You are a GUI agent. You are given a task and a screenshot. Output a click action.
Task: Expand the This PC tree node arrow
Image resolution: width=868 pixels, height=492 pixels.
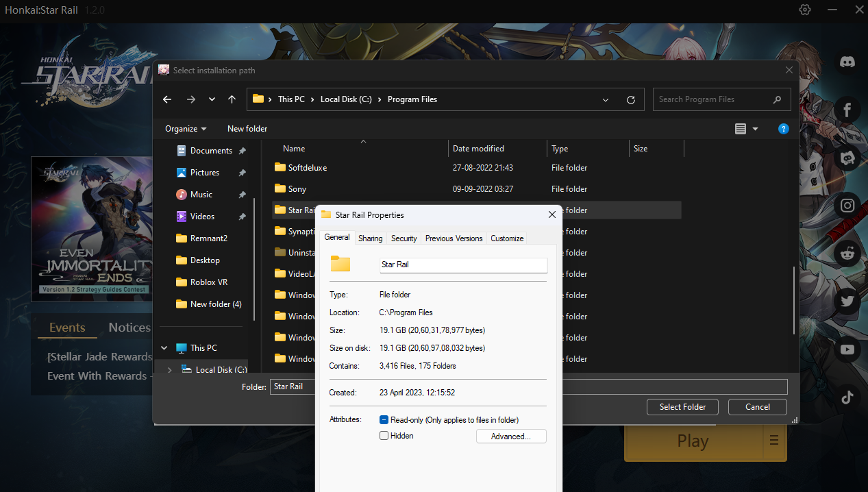click(x=163, y=348)
